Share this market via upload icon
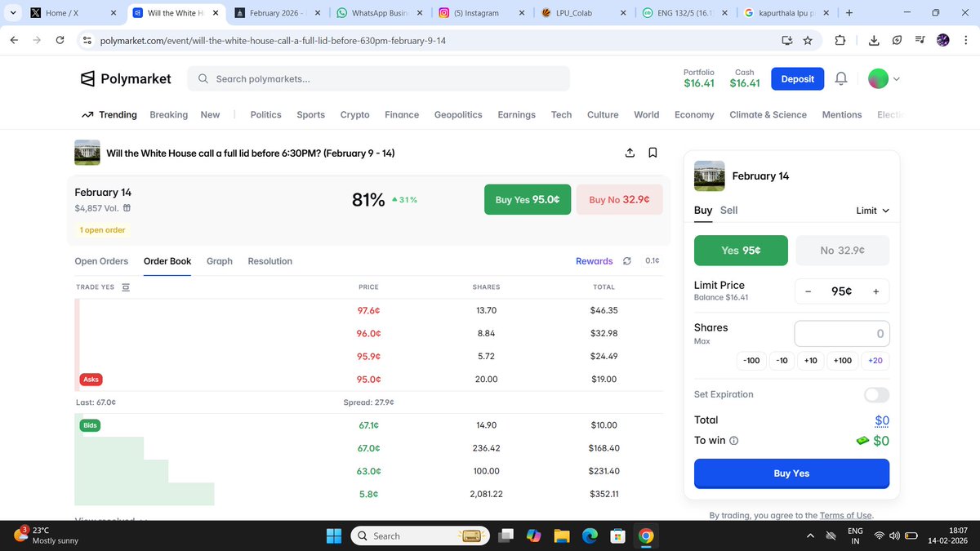Screen dimensions: 980x551 pos(630,153)
